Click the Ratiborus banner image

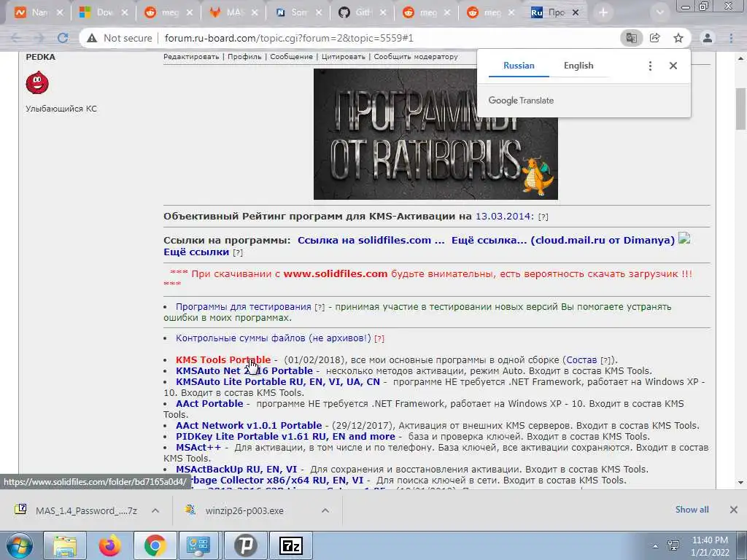[x=436, y=134]
